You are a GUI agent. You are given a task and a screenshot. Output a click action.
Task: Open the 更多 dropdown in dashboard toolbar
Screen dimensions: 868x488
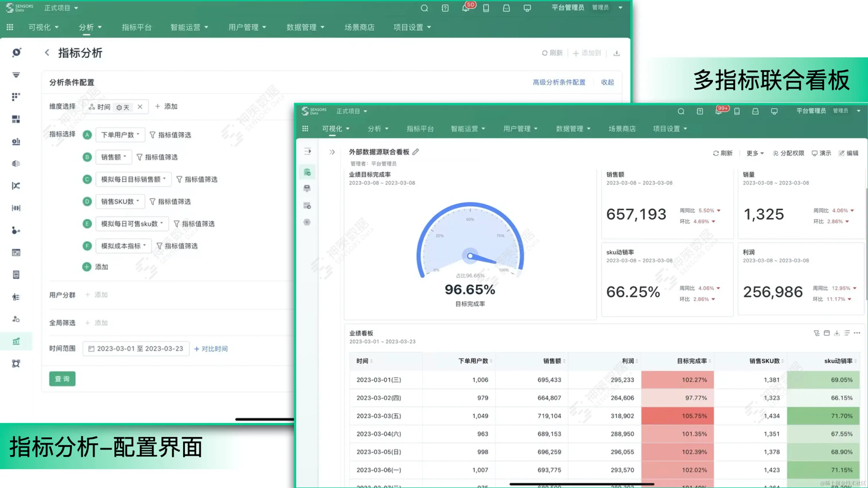point(754,153)
